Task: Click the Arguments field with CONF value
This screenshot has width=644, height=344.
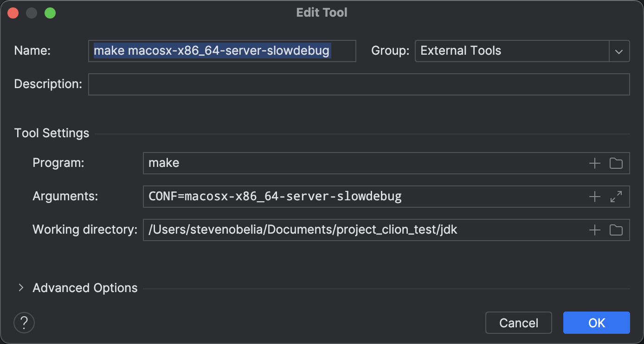Action: point(362,197)
